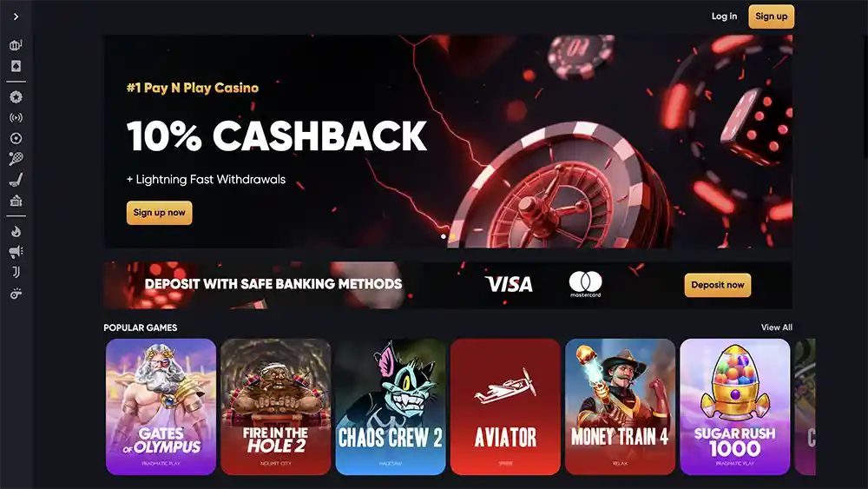Select the star badge sidebar icon
Viewport: 868px width, 489px height.
tap(16, 97)
